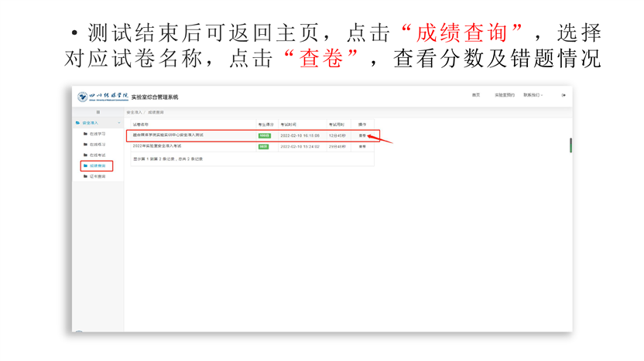Click the folder icon beside 在线考试

coord(86,155)
